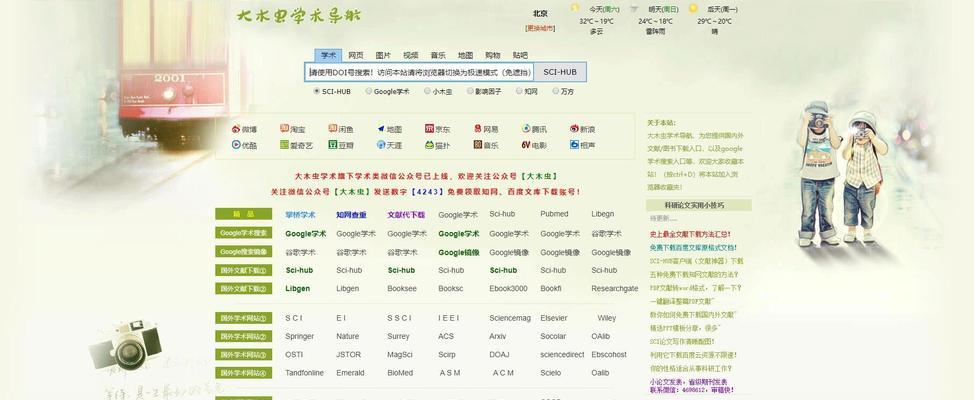
Task: Open the Nature link
Action: click(348, 337)
